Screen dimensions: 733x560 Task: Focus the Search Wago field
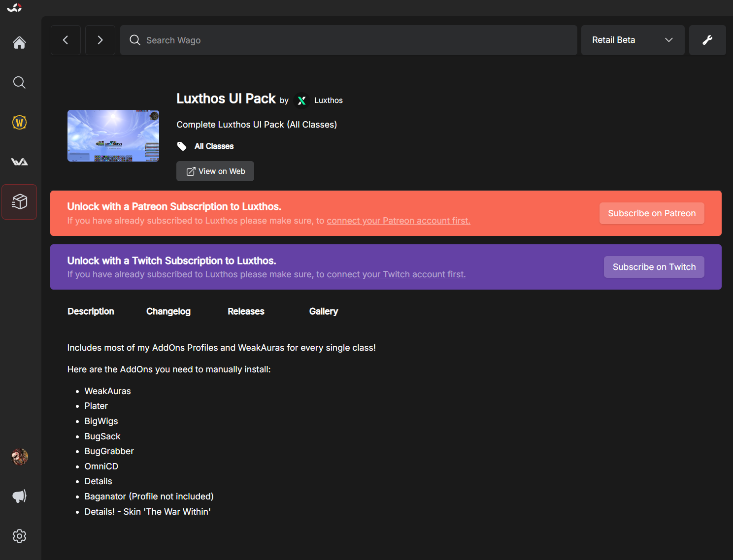click(349, 40)
